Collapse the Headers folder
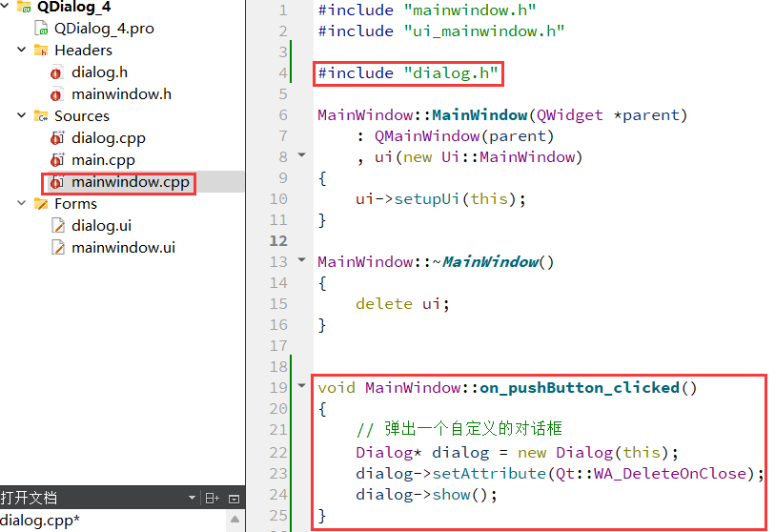Image resolution: width=775 pixels, height=532 pixels. click(21, 50)
